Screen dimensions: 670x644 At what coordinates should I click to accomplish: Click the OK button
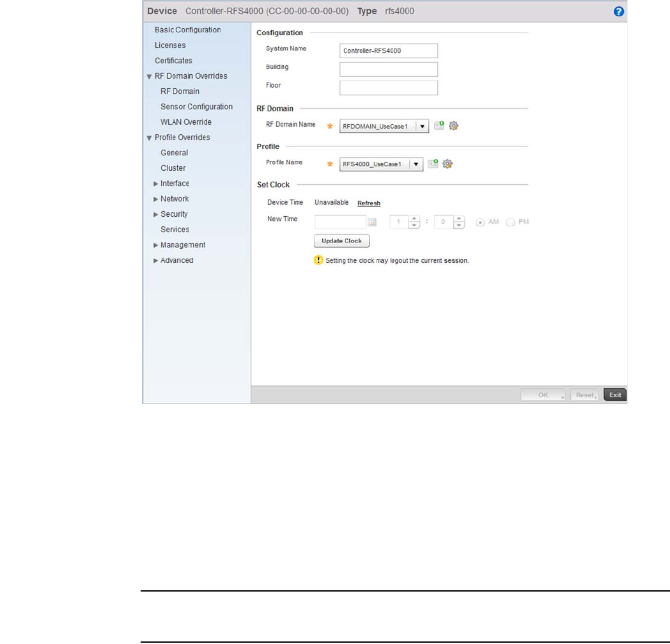[543, 395]
